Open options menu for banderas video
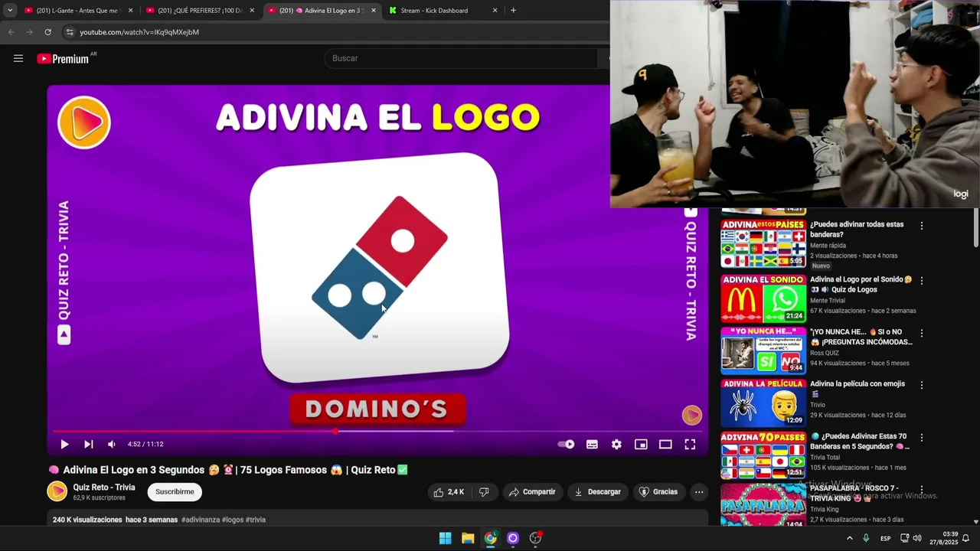This screenshot has height=551, width=980. pos(922,226)
